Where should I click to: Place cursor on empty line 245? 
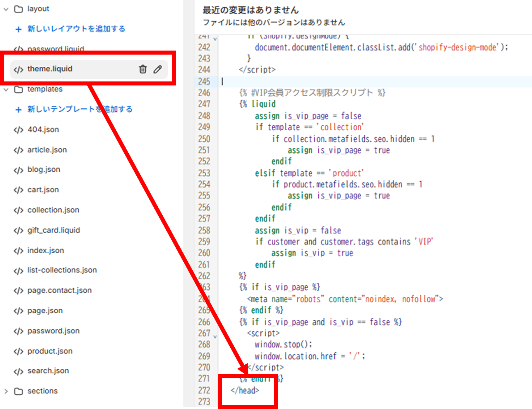point(375,81)
